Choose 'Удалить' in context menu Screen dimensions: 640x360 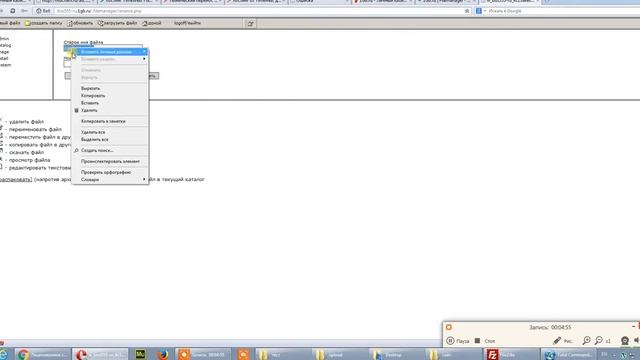click(x=110, y=110)
